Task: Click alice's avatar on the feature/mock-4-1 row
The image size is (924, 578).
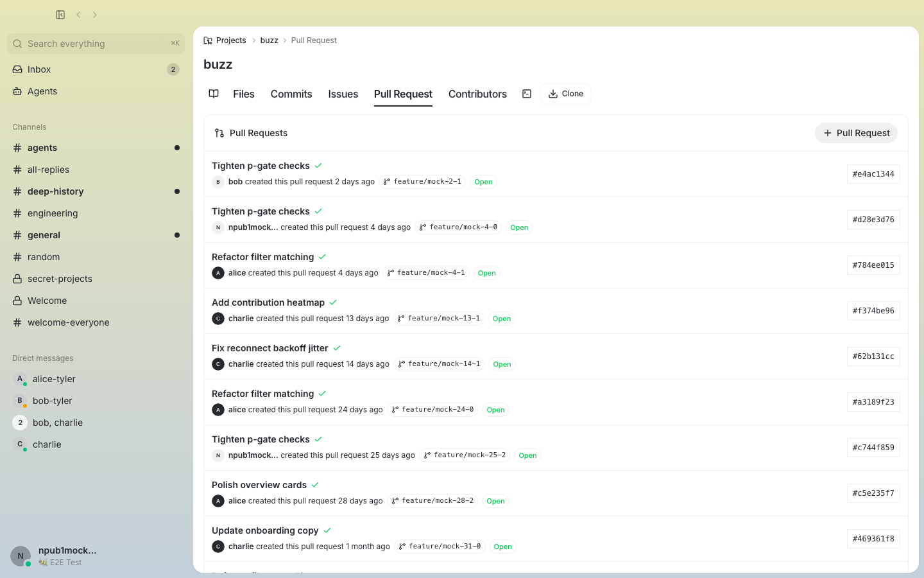Action: 218,273
